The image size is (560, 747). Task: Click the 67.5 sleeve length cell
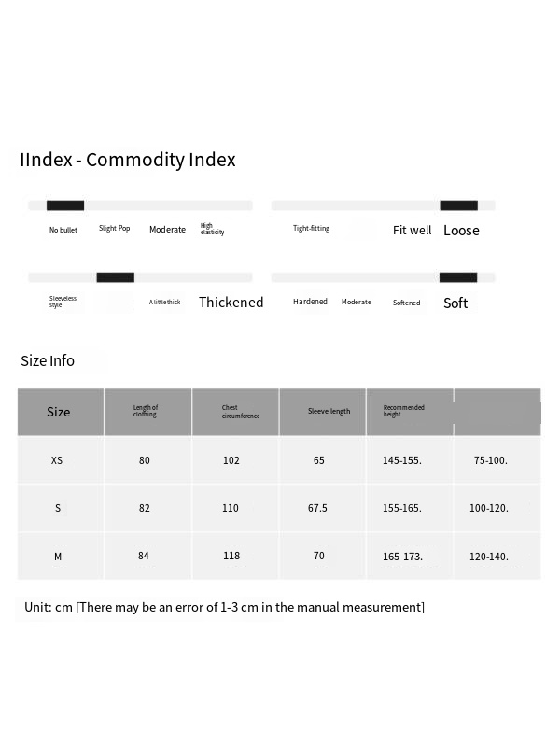318,508
